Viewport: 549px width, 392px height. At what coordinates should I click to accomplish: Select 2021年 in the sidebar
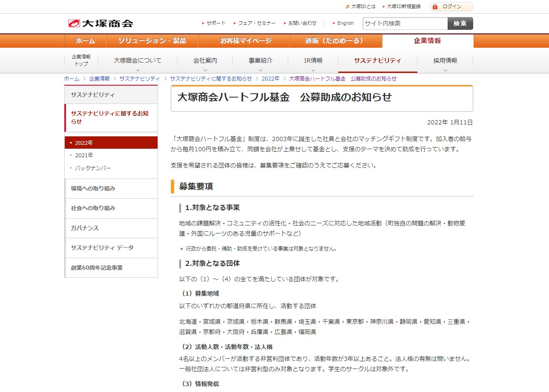point(84,155)
